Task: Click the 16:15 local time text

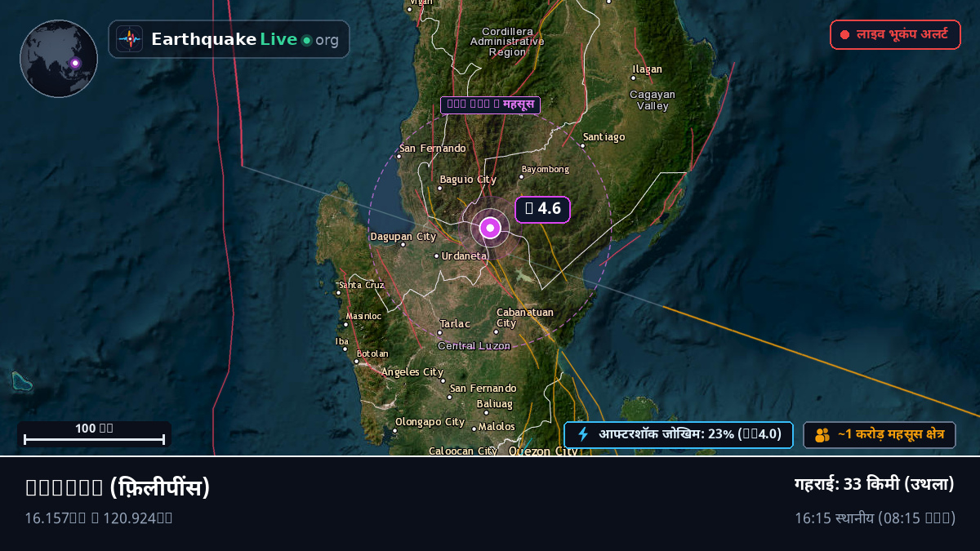Action: point(875,518)
